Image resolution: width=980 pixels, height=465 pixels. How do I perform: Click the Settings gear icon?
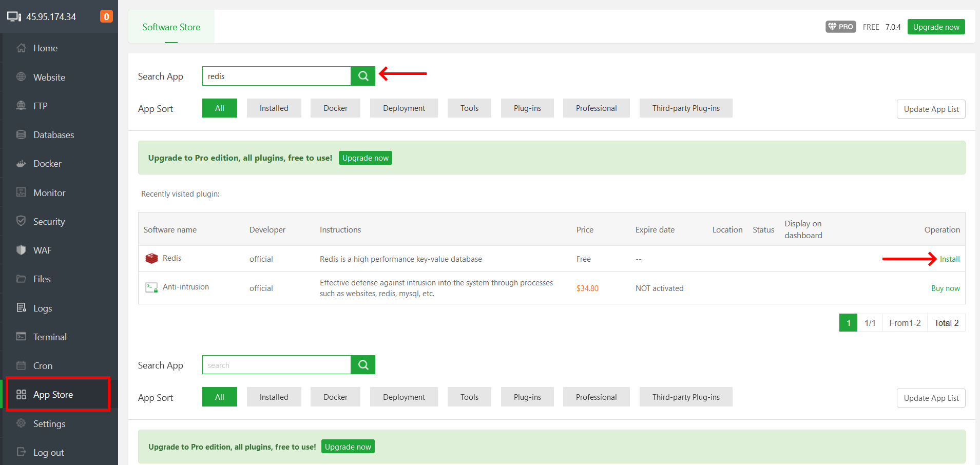[x=21, y=423]
